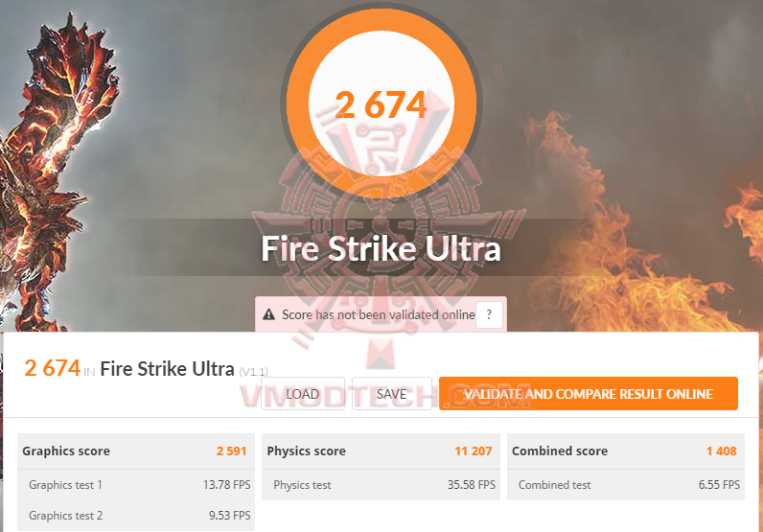Image resolution: width=763 pixels, height=532 pixels.
Task: Click the question mark help button
Action: coord(489,315)
